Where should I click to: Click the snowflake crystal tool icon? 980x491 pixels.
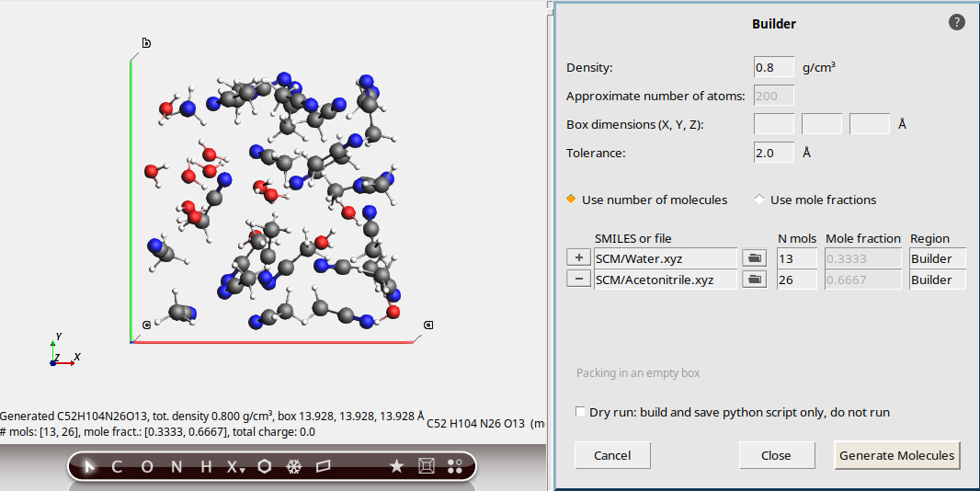(x=294, y=466)
